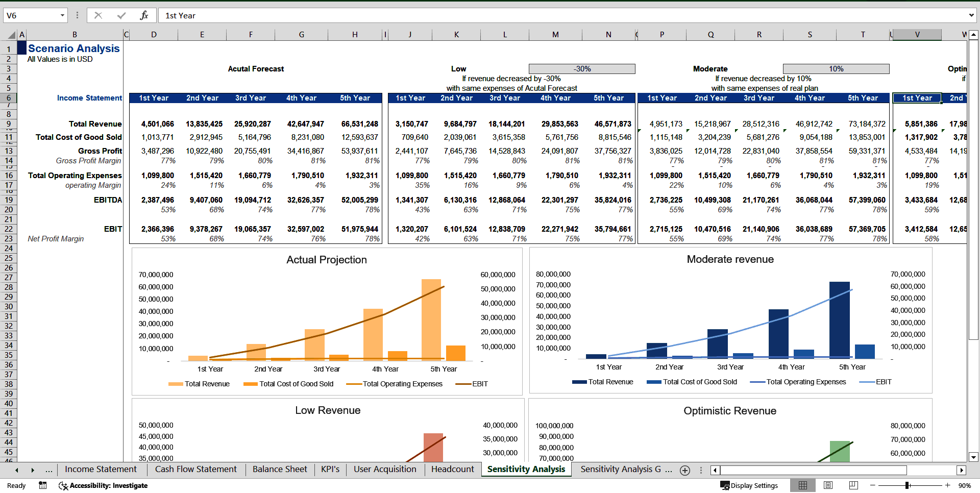Select the Optimistic Revenue chart title

[x=730, y=411]
